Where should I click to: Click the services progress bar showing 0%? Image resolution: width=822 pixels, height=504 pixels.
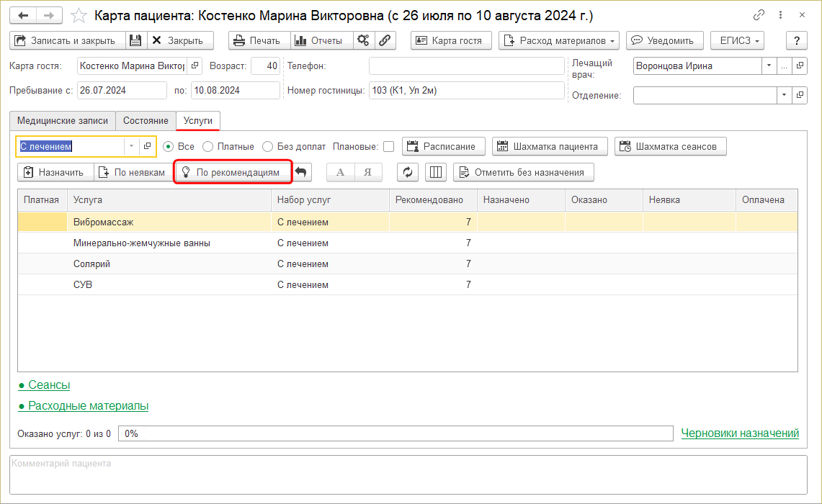[x=396, y=433]
